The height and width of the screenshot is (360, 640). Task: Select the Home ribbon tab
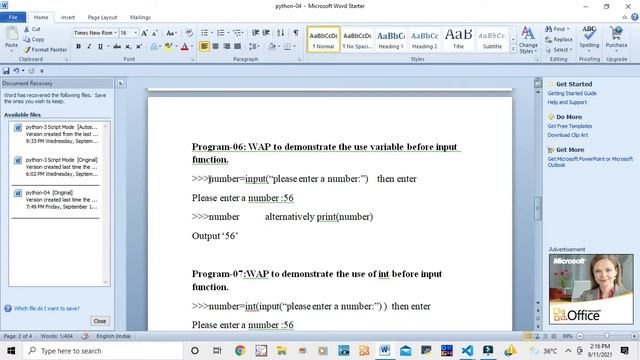click(41, 17)
